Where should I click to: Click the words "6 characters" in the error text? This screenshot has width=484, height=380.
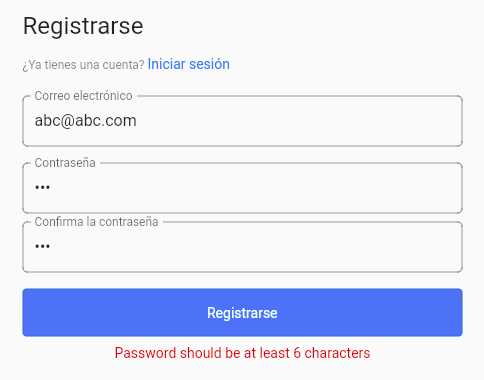pos(332,353)
